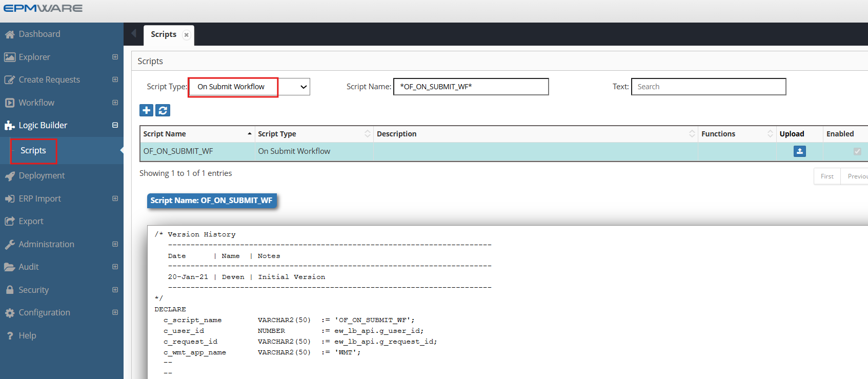
Task: Click the upload icon for OF_ON_SUBMIT_WF
Action: 799,151
